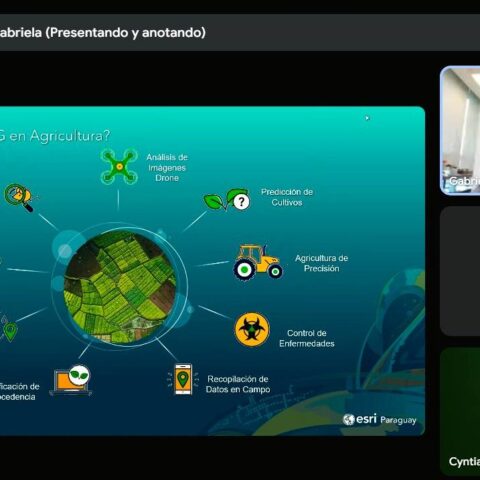Viewport: 480px width, 480px height.
Task: Click the presenter banner 'Presentando y anotando'
Action: [126, 33]
